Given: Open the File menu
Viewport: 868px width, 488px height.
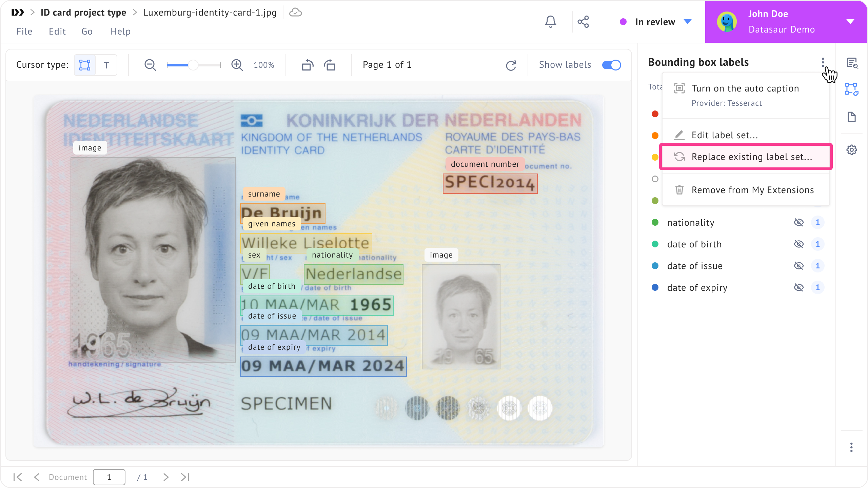Looking at the screenshot, I should 24,32.
